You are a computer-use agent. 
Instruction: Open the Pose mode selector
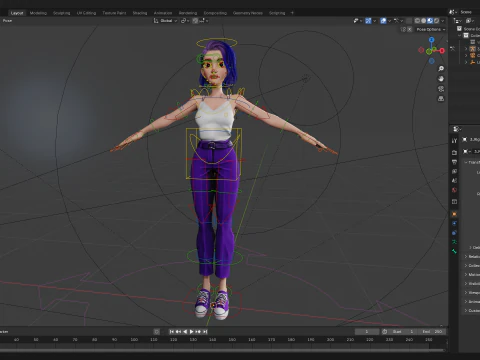(7, 21)
